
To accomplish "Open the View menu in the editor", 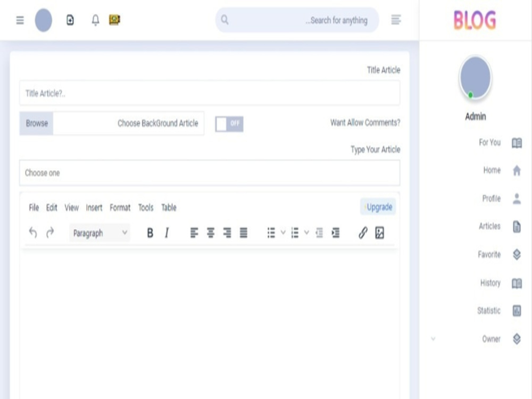I will tap(72, 207).
